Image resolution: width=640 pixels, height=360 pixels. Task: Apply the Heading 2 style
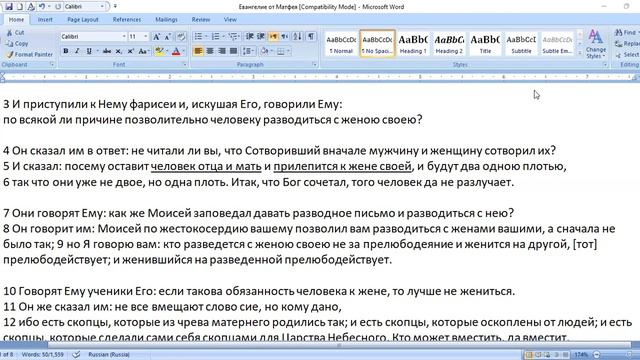(x=449, y=43)
